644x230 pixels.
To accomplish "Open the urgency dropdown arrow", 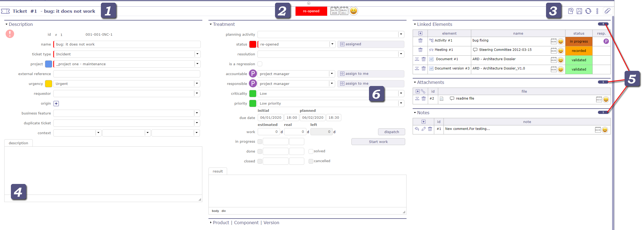I will click(x=197, y=84).
